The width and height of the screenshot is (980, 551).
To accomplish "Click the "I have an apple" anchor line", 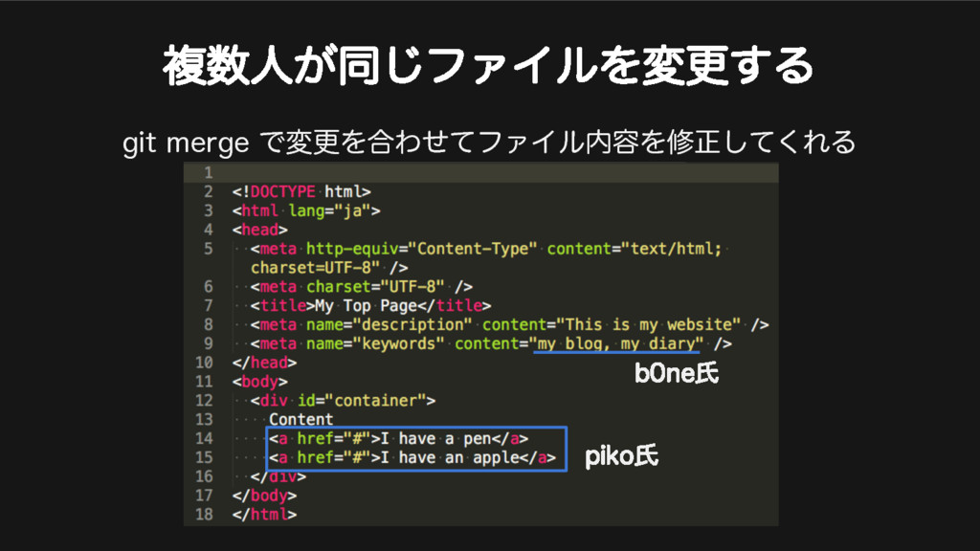I will pos(412,458).
